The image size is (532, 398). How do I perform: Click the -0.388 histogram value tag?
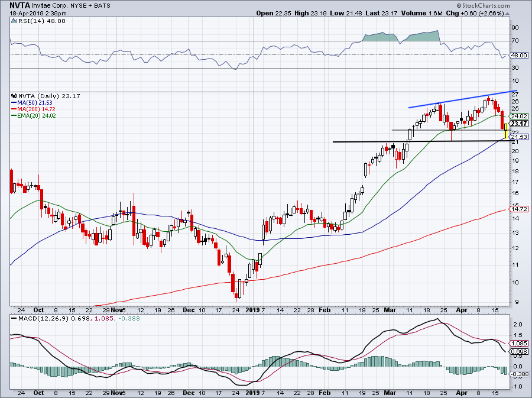click(x=519, y=374)
